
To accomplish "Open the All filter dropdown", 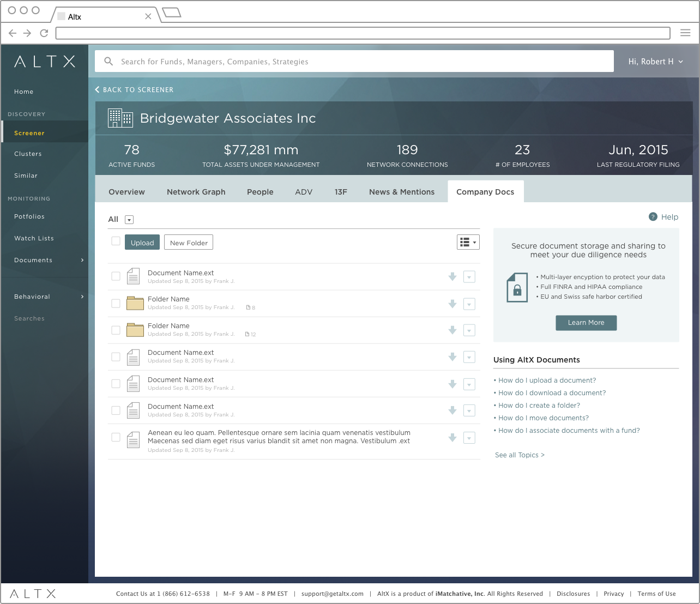I will point(129,220).
